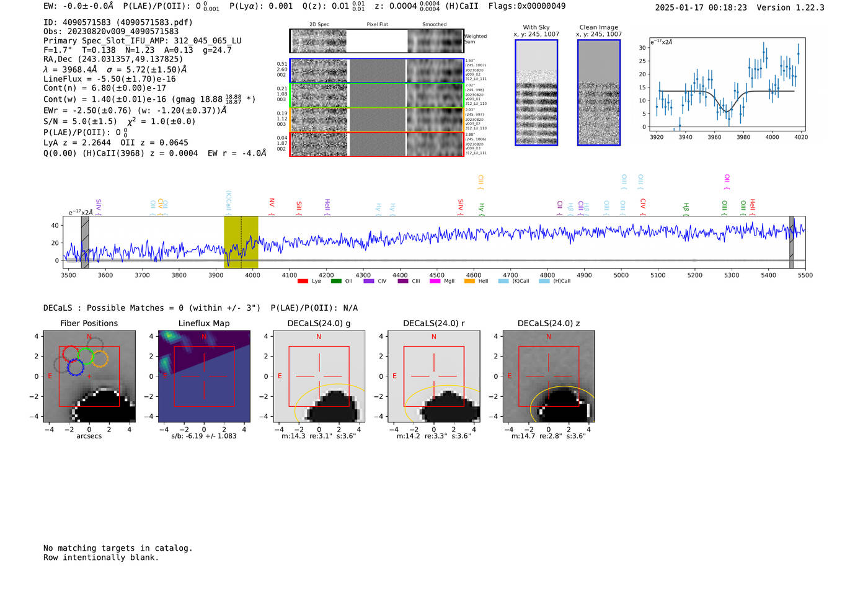Click the (K)CaII line label above spectrum
The width and height of the screenshot is (868, 591).
click(x=228, y=203)
